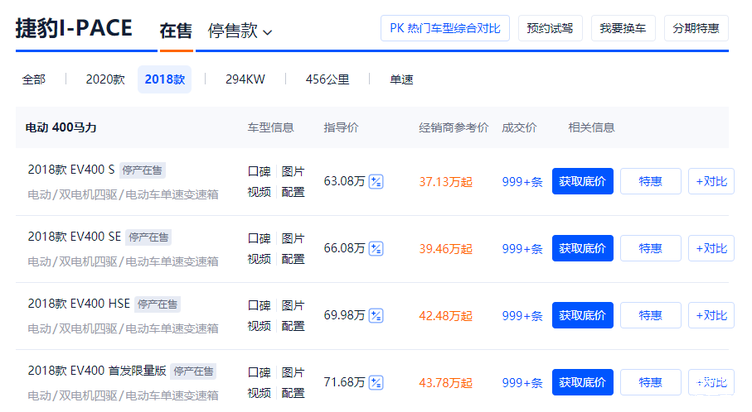Open 999+条 deals for EV400 首发限量版

click(x=522, y=383)
